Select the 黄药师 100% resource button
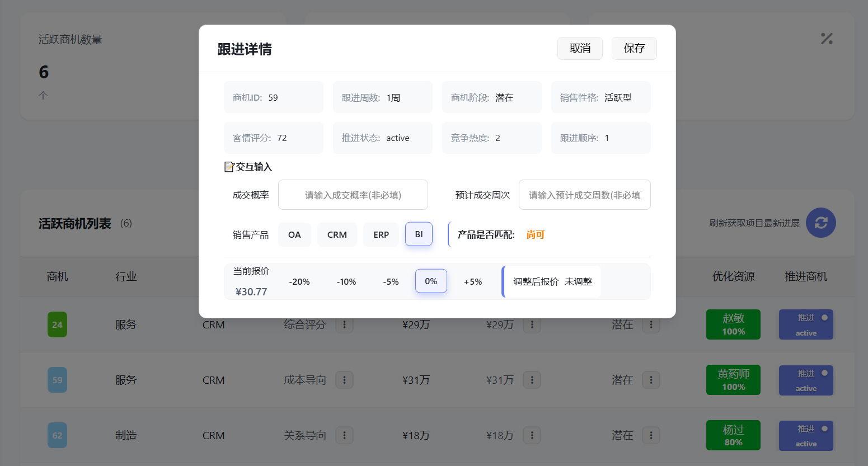This screenshot has height=466, width=868. tap(733, 380)
